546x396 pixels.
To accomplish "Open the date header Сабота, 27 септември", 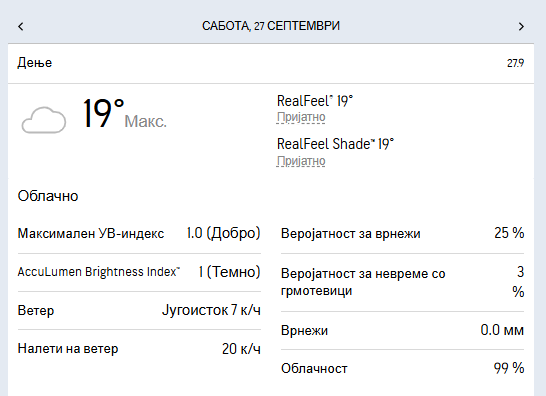I will pyautogui.click(x=271, y=26).
